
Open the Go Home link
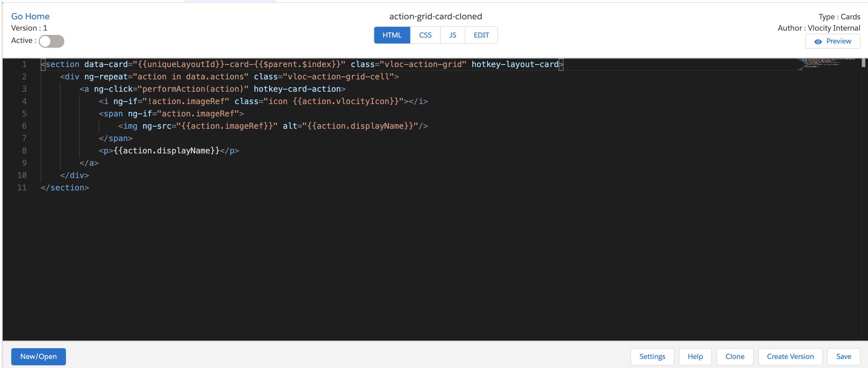click(x=30, y=16)
